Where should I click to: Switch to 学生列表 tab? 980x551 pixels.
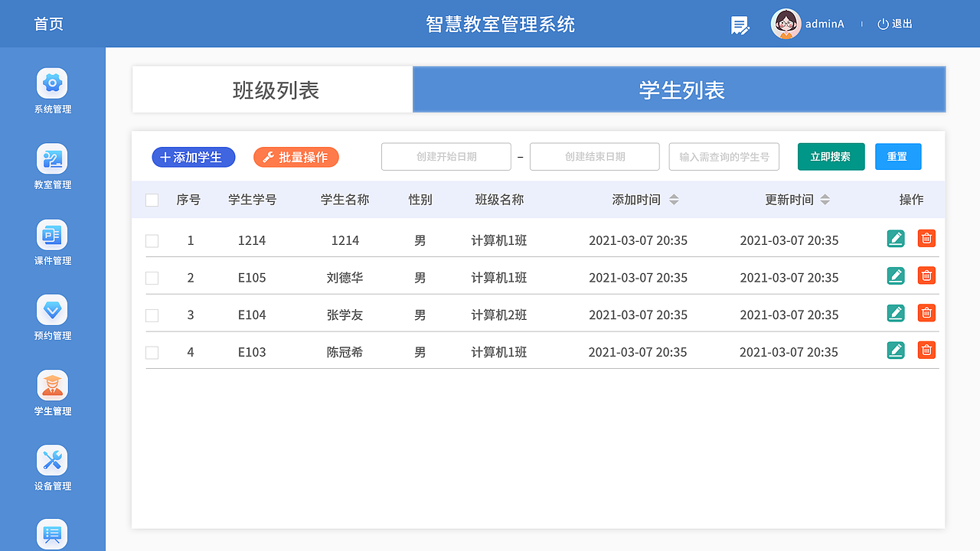click(679, 90)
